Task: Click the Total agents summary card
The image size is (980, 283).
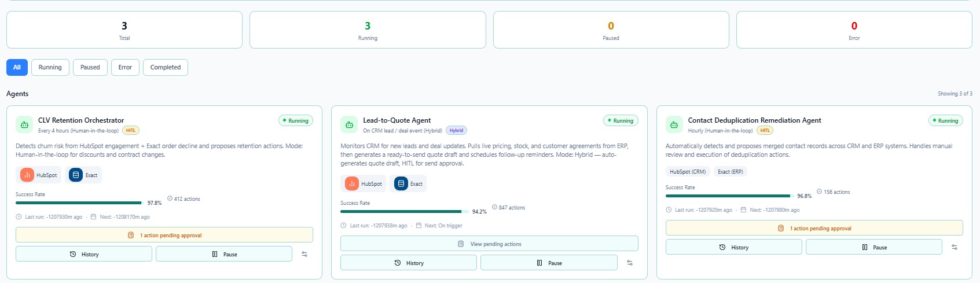Action: pyautogui.click(x=124, y=30)
